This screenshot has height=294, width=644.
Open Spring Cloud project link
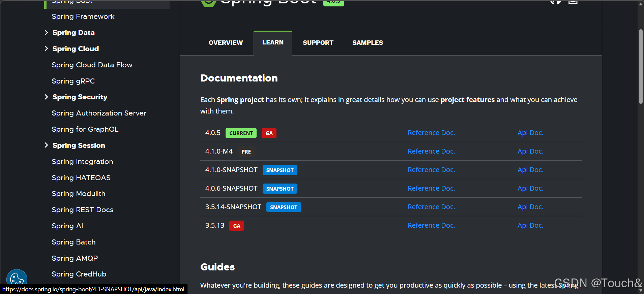pos(76,49)
